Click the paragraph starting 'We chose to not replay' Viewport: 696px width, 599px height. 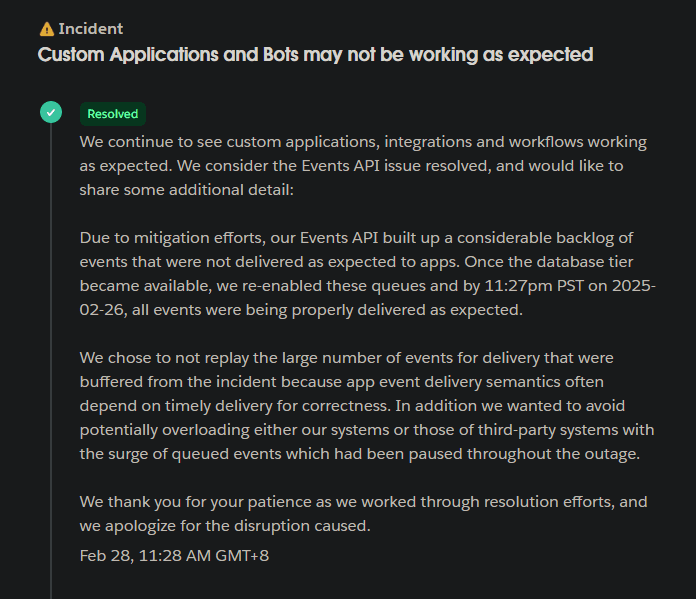[x=366, y=406]
